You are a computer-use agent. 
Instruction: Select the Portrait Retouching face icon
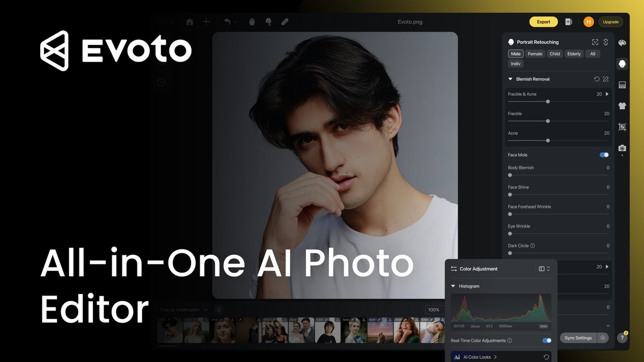click(x=621, y=63)
